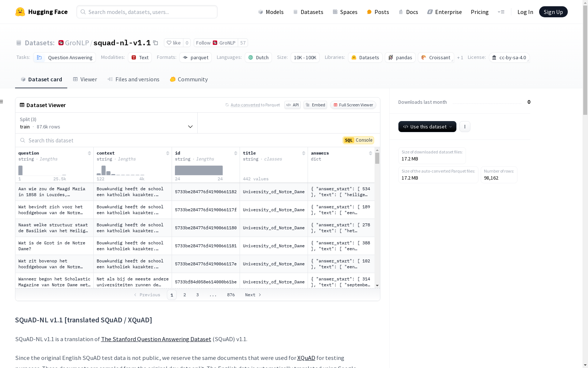This screenshot has width=588, height=368.
Task: Click the id lengths histogram bar
Action: pyautogui.click(x=199, y=170)
